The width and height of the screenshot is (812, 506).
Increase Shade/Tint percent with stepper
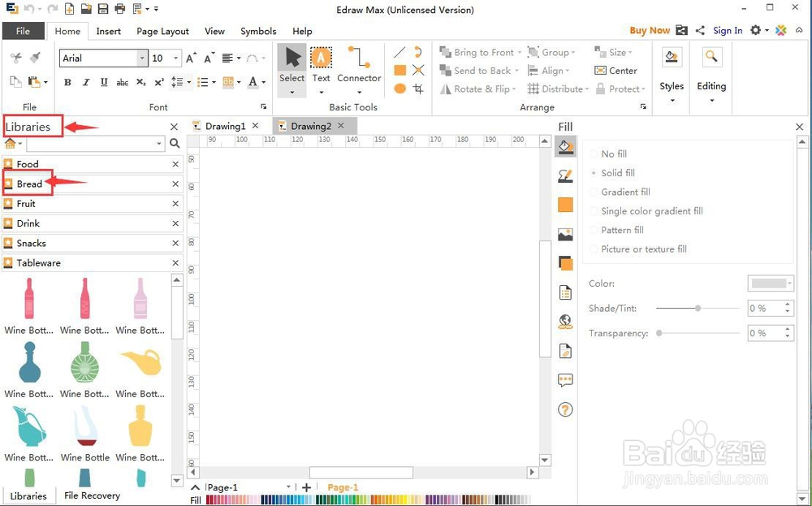[787, 305]
